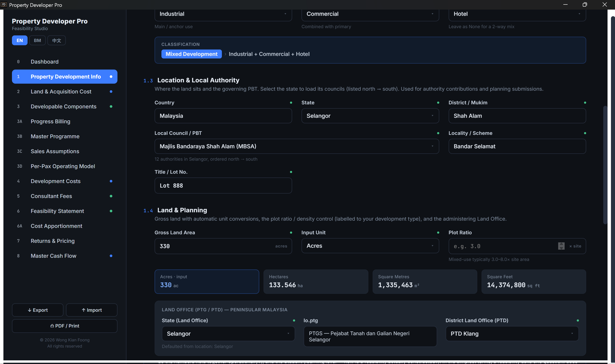Open Per-Pax Operating Model
Viewport: 615px width, 364px height.
pos(64,166)
